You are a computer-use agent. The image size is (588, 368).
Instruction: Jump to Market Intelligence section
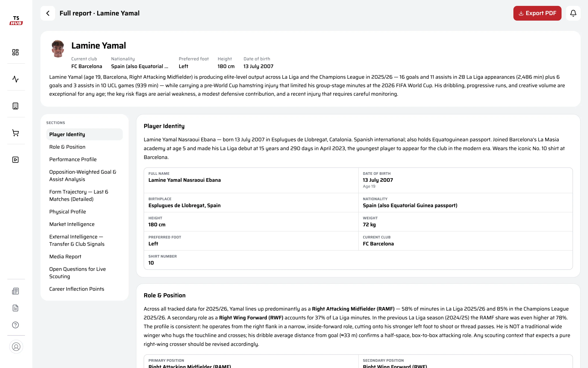pos(85,224)
